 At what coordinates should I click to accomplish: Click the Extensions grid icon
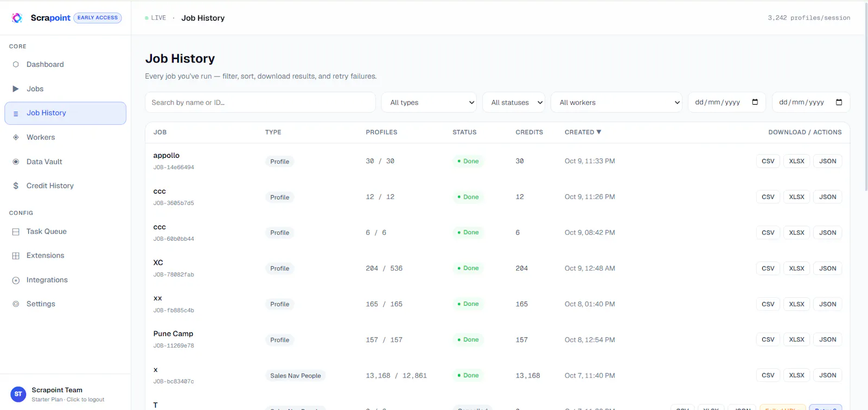click(16, 255)
